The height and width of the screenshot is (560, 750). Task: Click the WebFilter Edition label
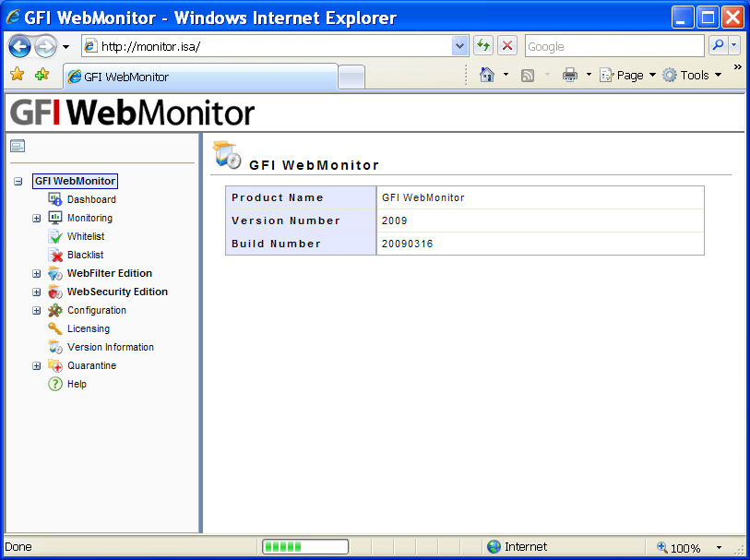point(110,273)
